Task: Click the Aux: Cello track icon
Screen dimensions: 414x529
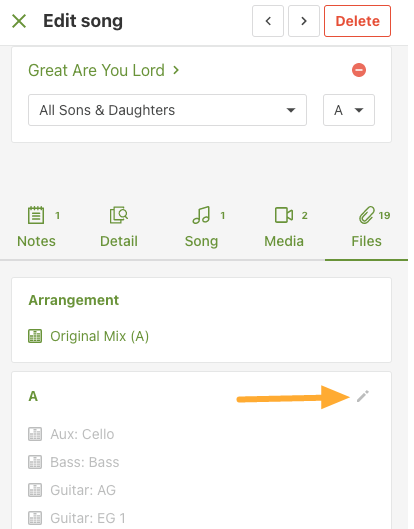Action: 35,434
